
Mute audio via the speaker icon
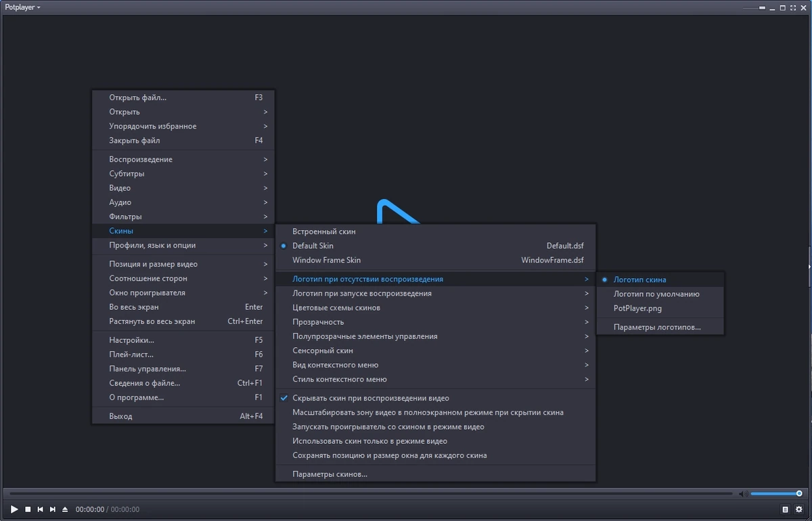click(742, 493)
